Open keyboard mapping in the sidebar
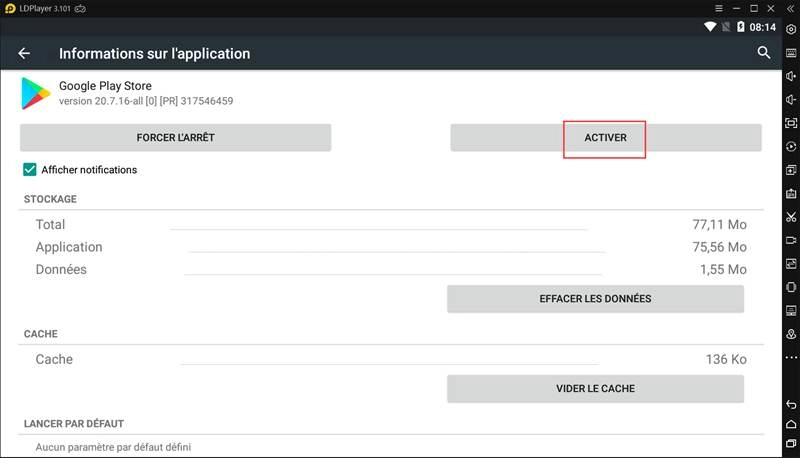Screen dimensions: 800x458 point(791,53)
